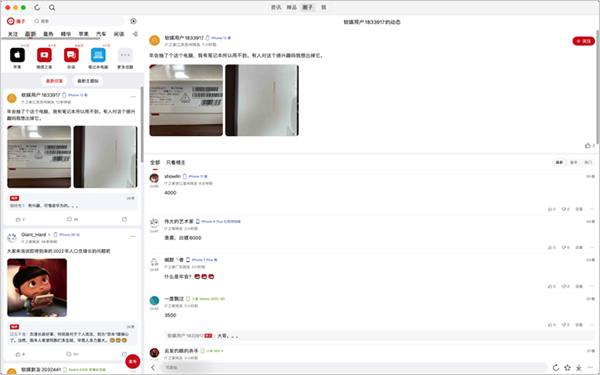Viewport: 600px width, 375px height.
Task: Upvote 伟大的艺术家's comment
Action: [551, 248]
